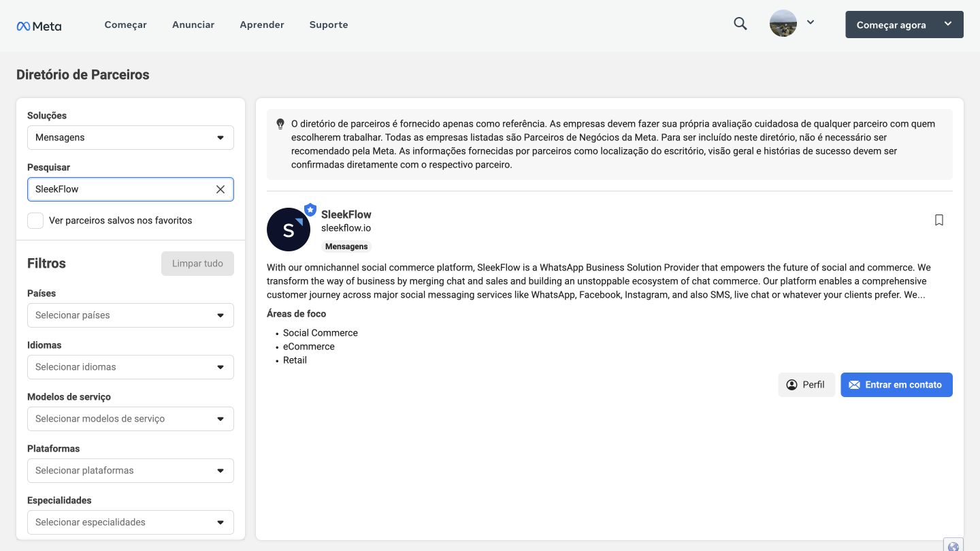Open the 'Selecionar especialidades' dropdown
The width and height of the screenshot is (980, 551).
click(x=131, y=522)
